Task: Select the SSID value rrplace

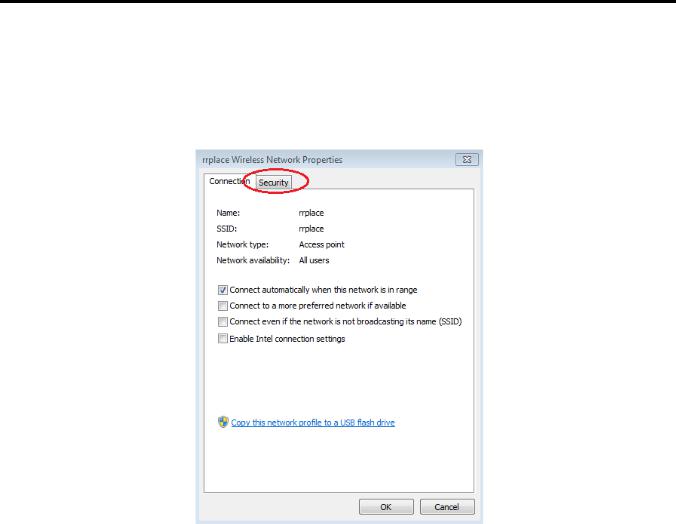Action: point(311,229)
